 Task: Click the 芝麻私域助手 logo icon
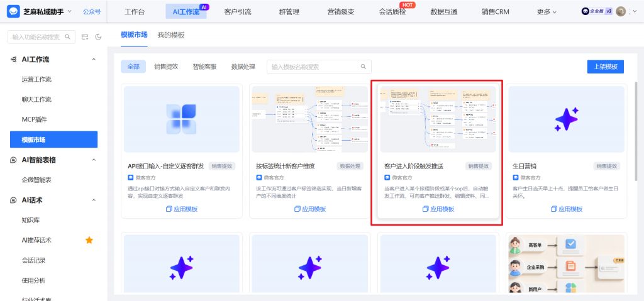tap(13, 11)
